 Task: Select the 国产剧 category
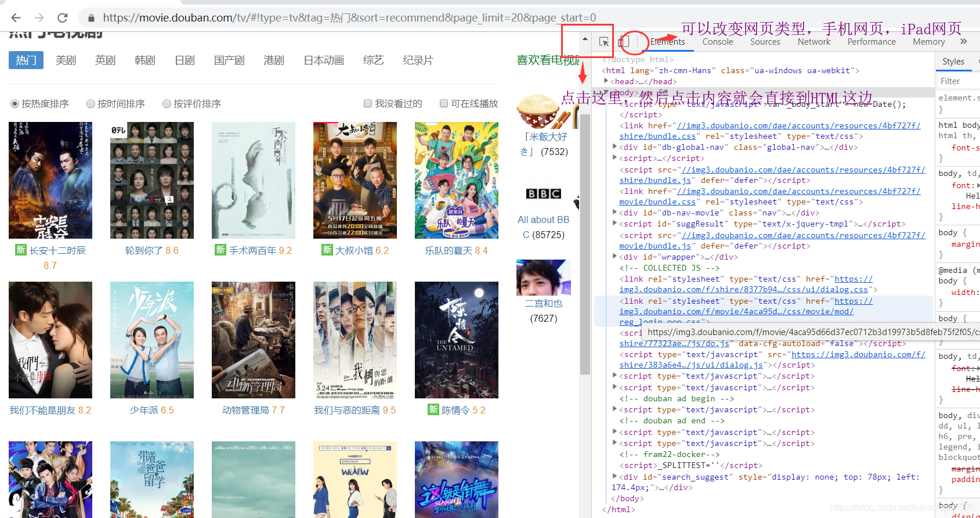click(x=229, y=60)
